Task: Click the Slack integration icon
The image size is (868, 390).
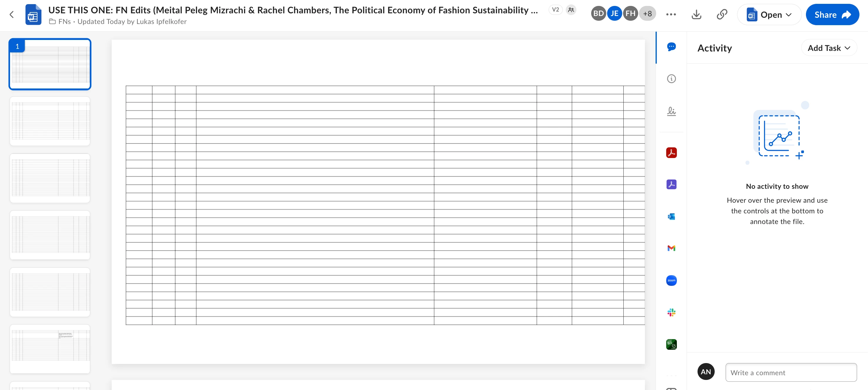Action: [671, 312]
